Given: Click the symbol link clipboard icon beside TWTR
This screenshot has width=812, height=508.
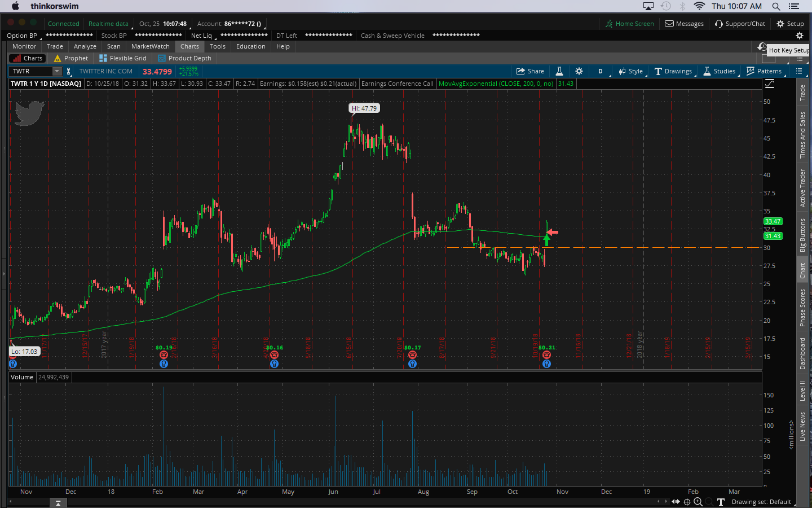Looking at the screenshot, I should pyautogui.click(x=69, y=71).
